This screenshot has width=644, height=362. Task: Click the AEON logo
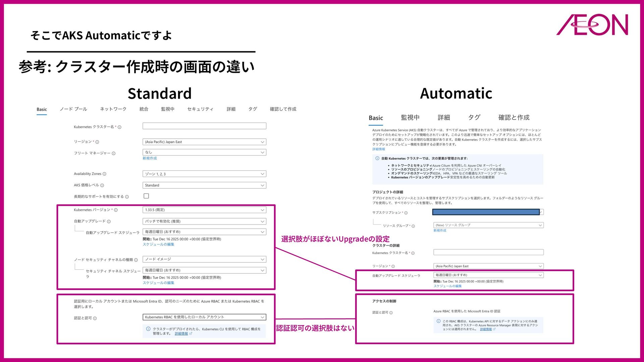pyautogui.click(x=592, y=24)
